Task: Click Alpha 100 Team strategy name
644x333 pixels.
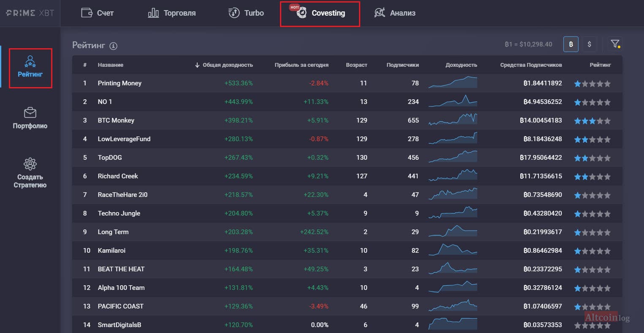Action: 121,288
